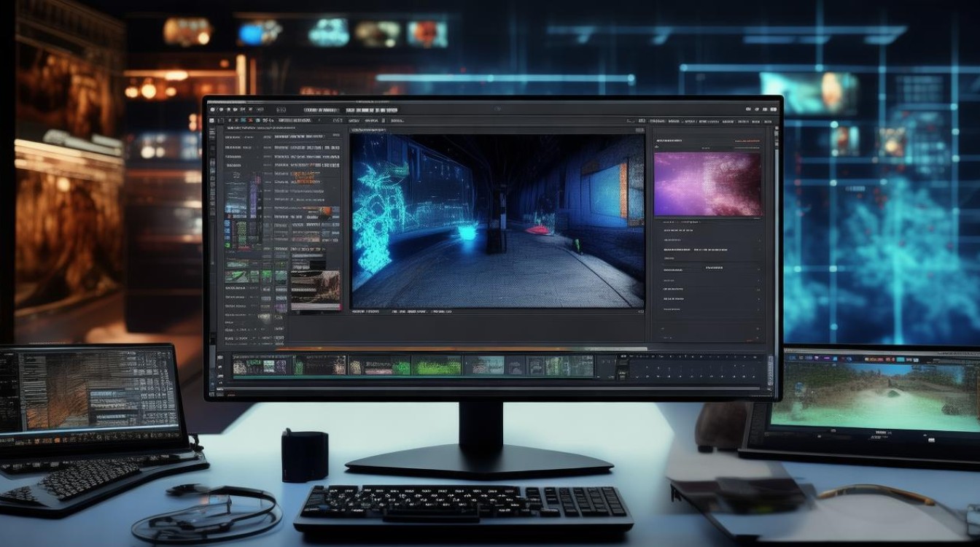Click the main video preview viewport
This screenshot has height=547, width=980.
coord(497,220)
